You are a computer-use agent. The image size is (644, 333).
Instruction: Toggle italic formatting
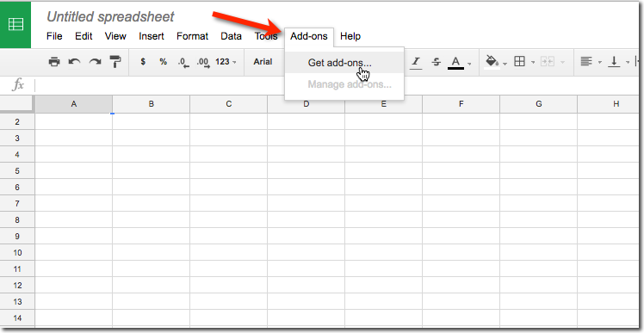point(416,62)
